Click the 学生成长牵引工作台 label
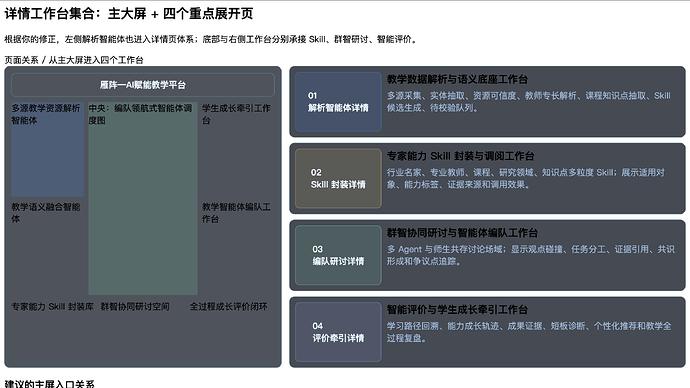Screen dimensions: 690x388 [236, 114]
